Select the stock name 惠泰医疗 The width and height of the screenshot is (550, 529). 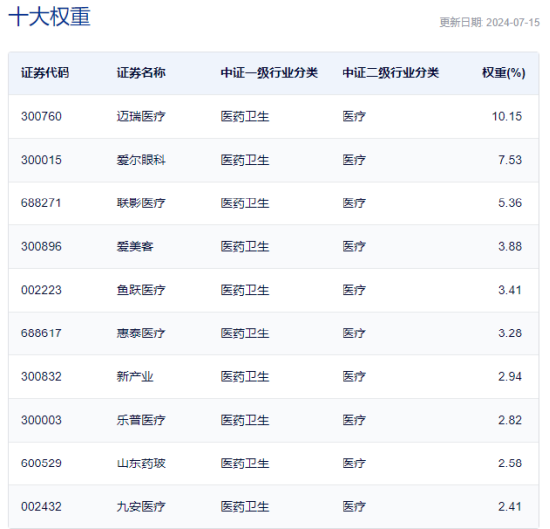pyautogui.click(x=141, y=333)
